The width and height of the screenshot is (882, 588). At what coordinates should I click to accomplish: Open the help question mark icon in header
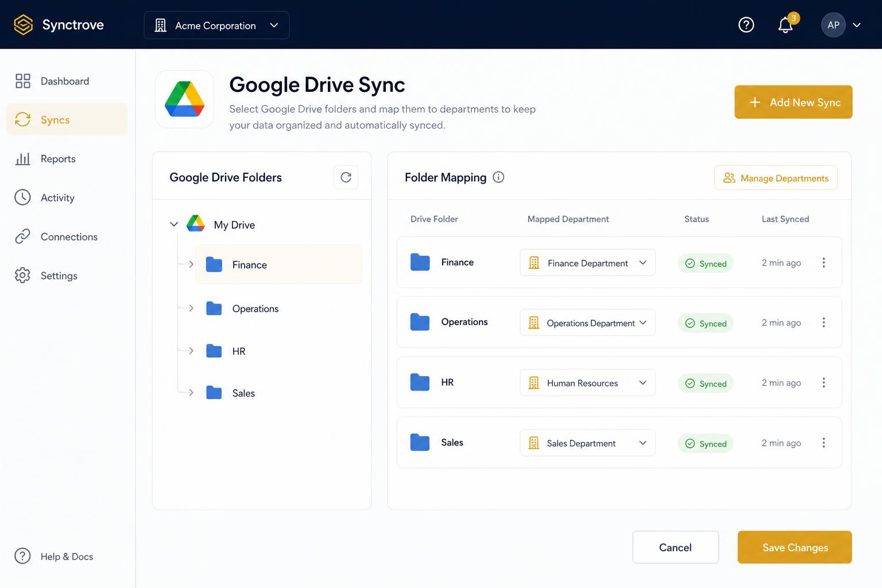pyautogui.click(x=746, y=25)
